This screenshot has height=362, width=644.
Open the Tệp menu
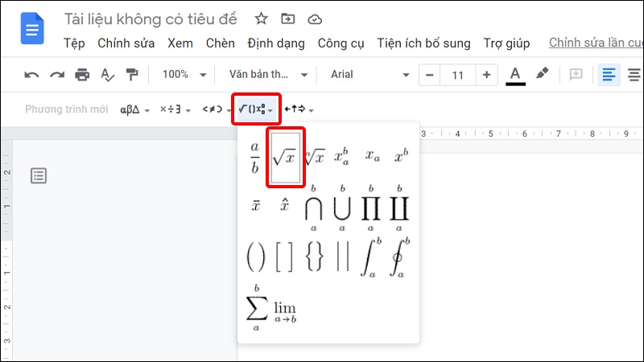(74, 43)
